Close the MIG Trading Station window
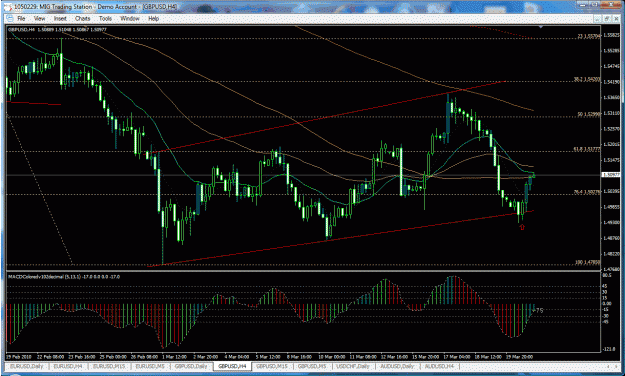 [x=611, y=5]
